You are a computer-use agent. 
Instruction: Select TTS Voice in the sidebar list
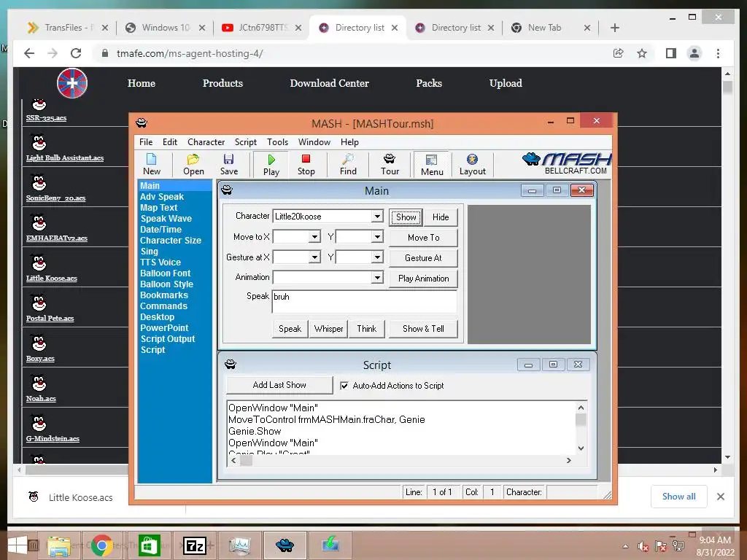click(160, 262)
